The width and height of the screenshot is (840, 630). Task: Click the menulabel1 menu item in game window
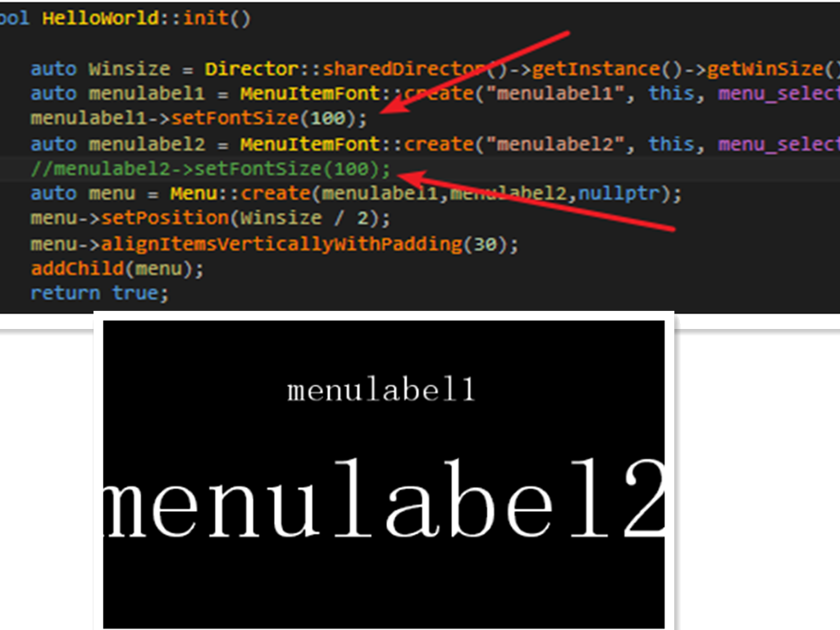click(381, 389)
